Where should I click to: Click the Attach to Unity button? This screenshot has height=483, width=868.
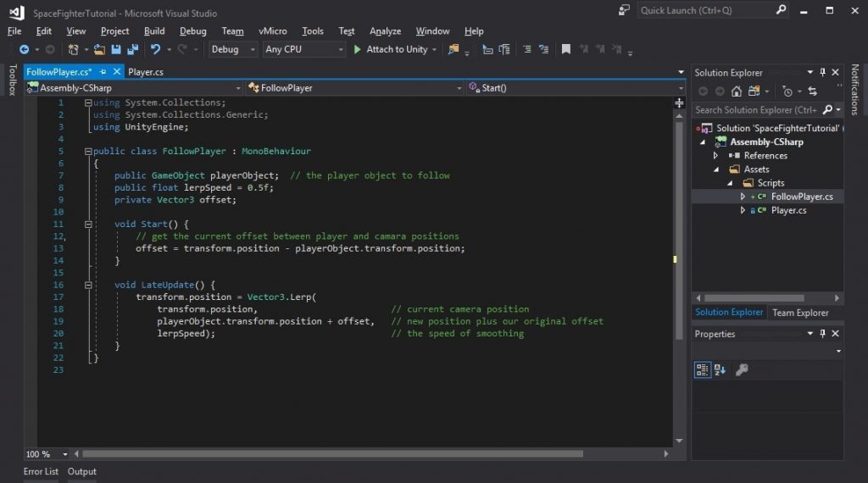tap(390, 49)
